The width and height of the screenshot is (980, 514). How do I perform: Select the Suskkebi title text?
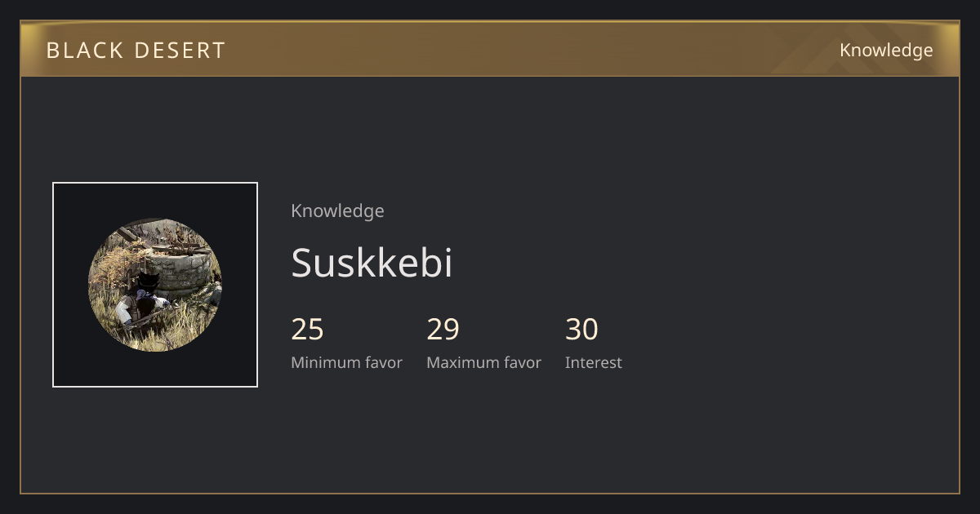pyautogui.click(x=372, y=263)
